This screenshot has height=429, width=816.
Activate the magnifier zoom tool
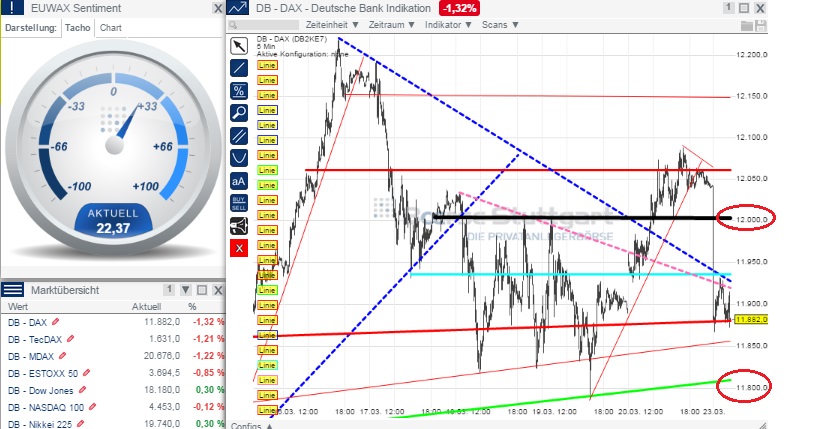(239, 113)
